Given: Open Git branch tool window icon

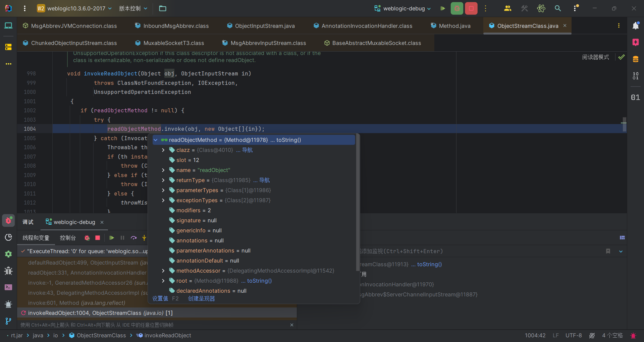Looking at the screenshot, I should 8,321.
